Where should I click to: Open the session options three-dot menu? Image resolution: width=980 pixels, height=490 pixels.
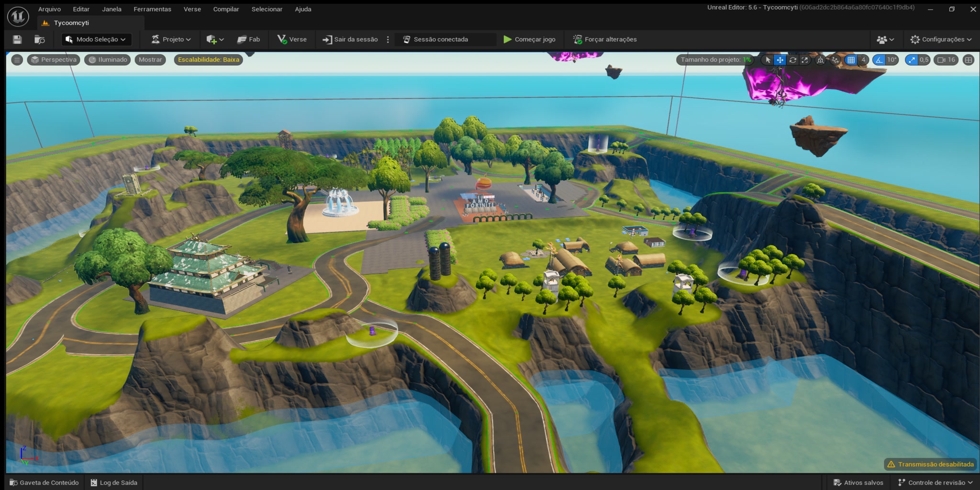coord(388,39)
